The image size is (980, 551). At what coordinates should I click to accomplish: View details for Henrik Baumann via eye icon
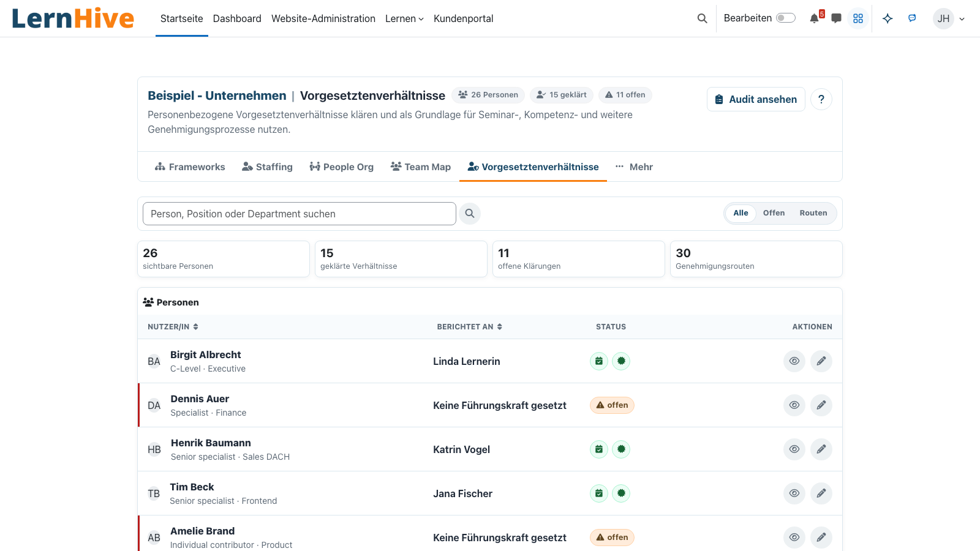794,449
